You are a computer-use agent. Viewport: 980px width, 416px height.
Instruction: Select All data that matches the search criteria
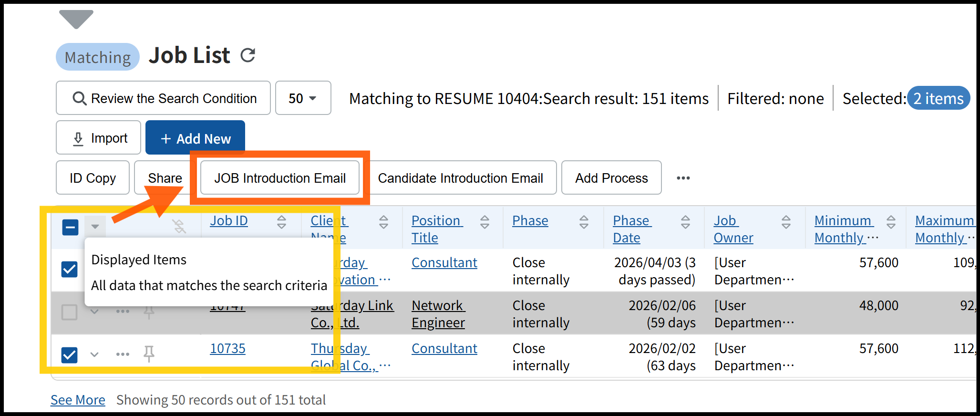209,285
